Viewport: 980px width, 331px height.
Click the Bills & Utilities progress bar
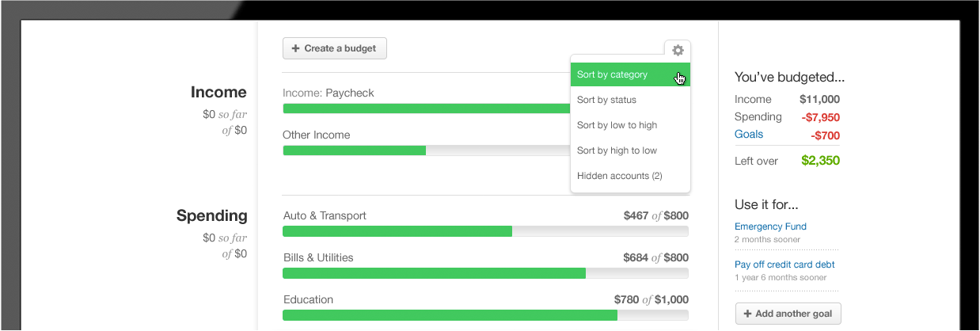click(x=484, y=273)
